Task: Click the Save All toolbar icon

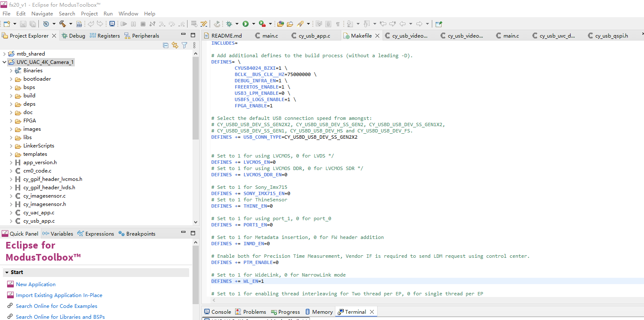Action: point(32,24)
